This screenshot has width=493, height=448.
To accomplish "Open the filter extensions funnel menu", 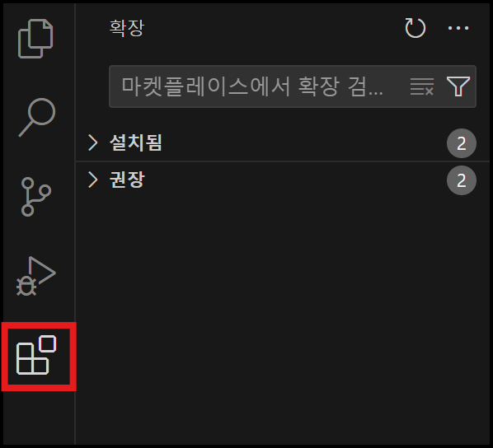I will (x=458, y=86).
